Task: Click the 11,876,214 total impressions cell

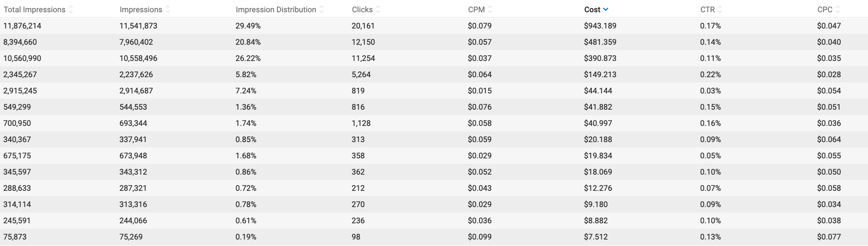Action: point(22,26)
